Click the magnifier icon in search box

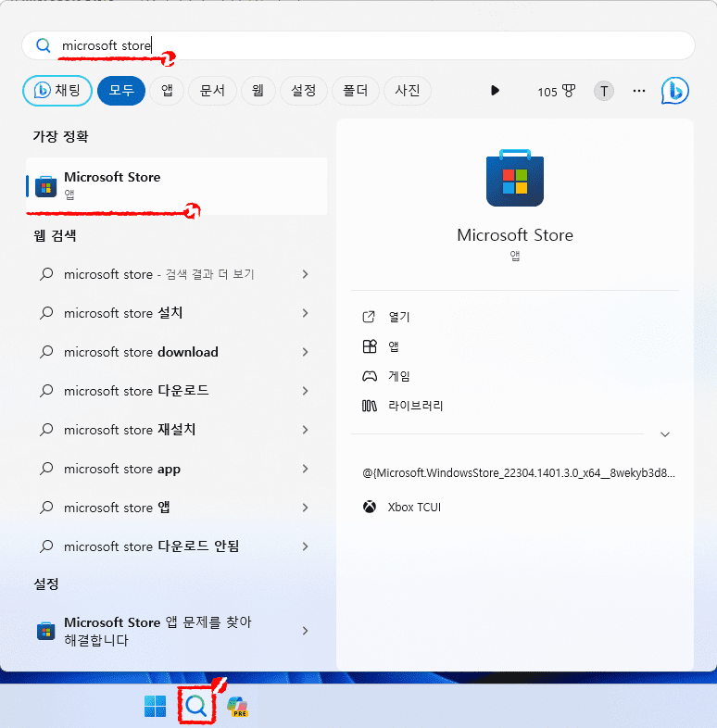(44, 45)
